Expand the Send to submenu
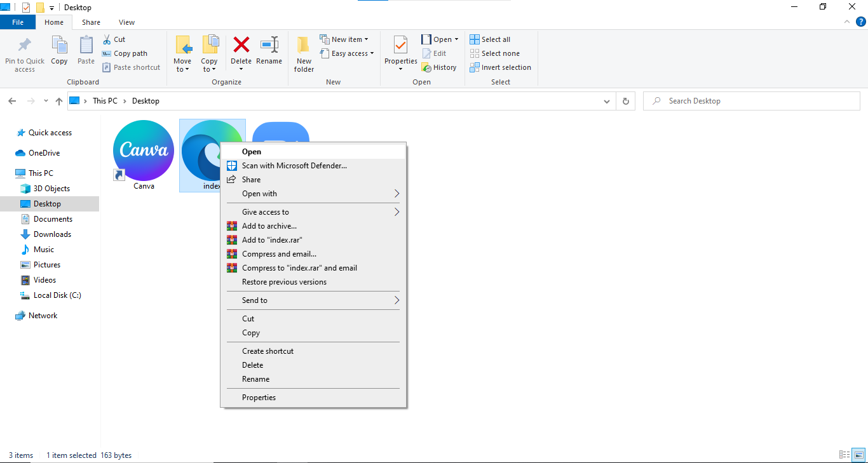 coord(313,300)
